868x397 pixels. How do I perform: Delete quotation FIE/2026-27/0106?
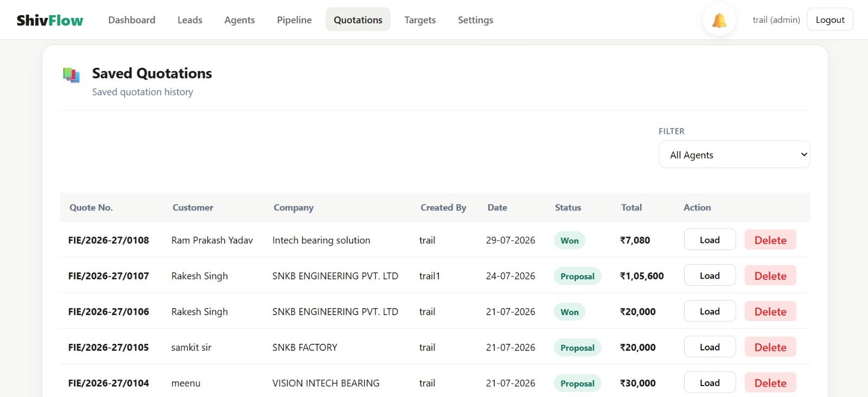(x=770, y=311)
